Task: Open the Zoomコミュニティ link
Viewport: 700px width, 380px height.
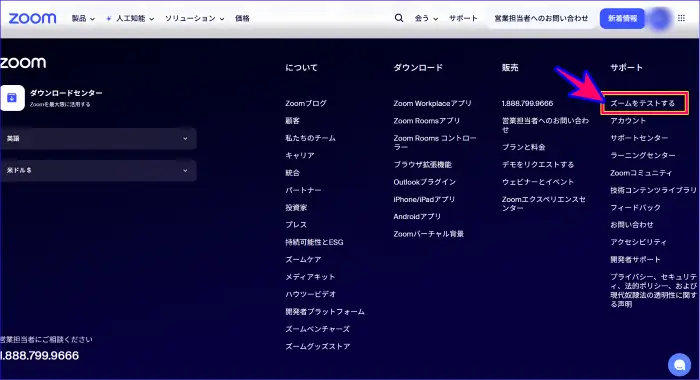Action: click(641, 173)
